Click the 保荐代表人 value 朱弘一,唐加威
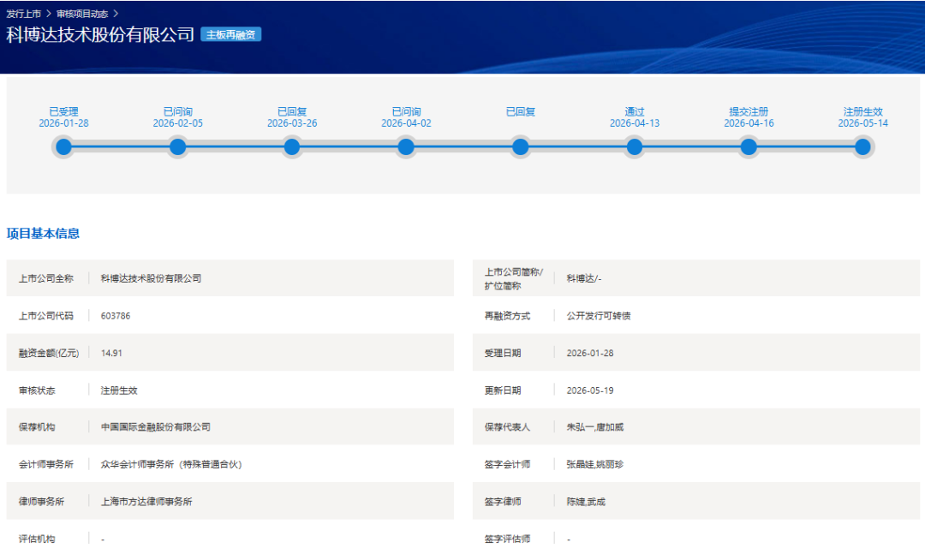Screen dimensions: 925x560 tap(595, 426)
